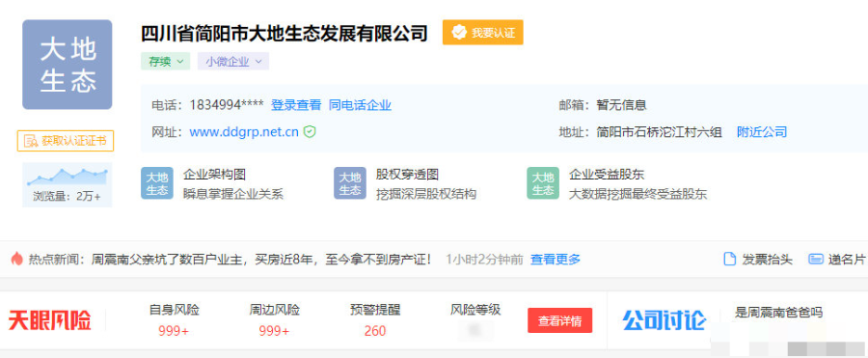
Task: Click the 瞬息掌握企业关系 subtitle
Action: tap(233, 194)
